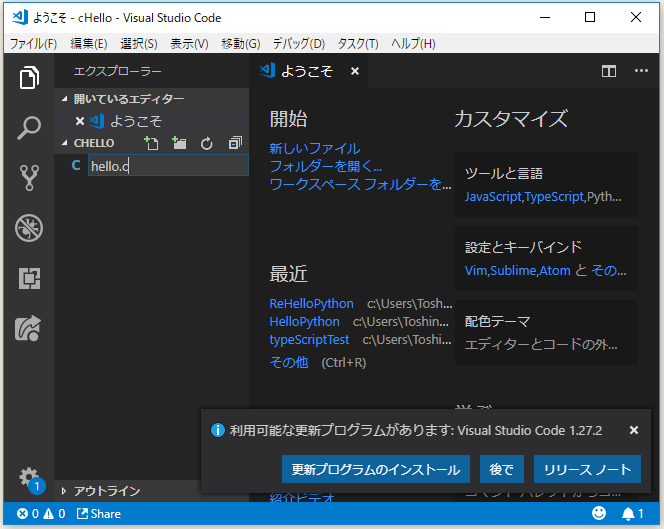Screen dimensions: 664x529
Task: Click errors and warnings count in status bar
Action: pos(41,514)
